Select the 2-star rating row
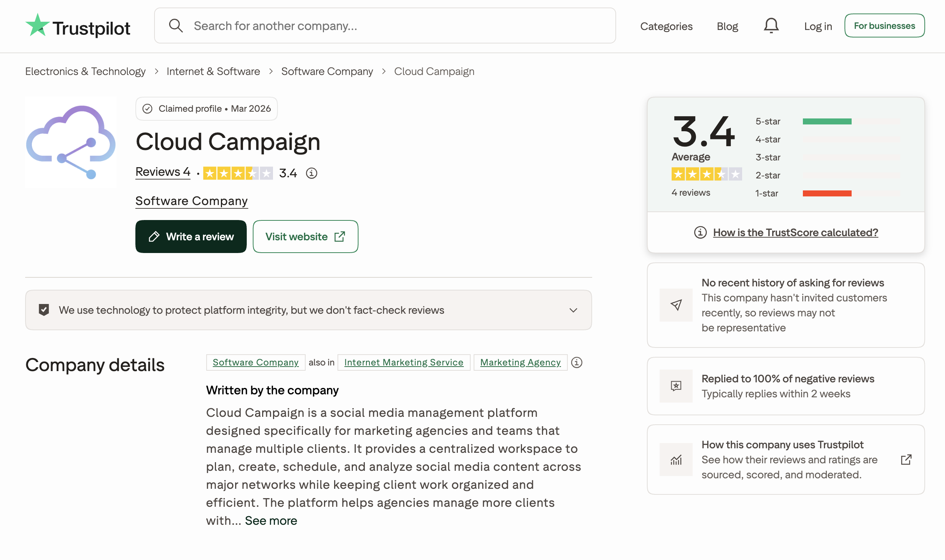The image size is (945, 560). [x=827, y=175]
